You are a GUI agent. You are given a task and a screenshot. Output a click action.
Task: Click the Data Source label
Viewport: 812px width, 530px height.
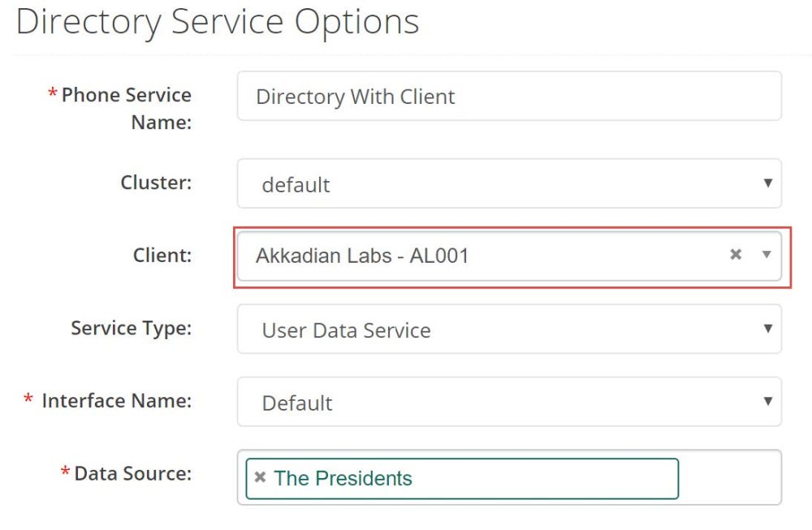(132, 473)
